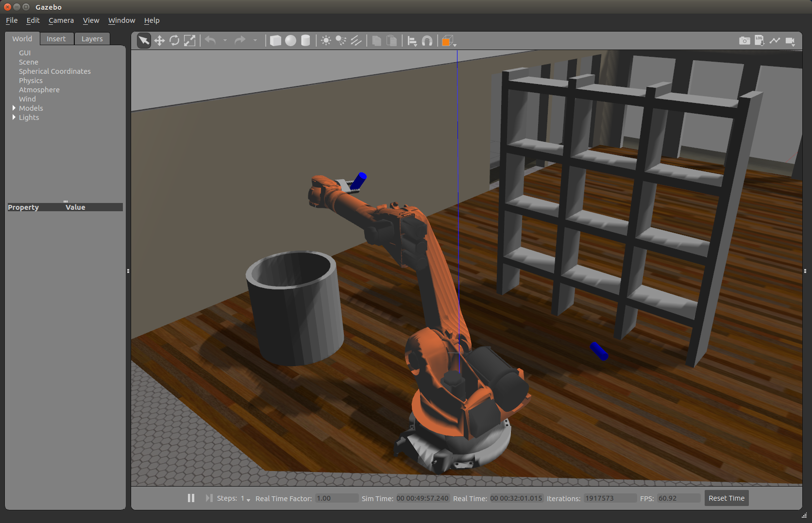The height and width of the screenshot is (523, 812).
Task: Click the undo arrow icon
Action: [x=210, y=40]
